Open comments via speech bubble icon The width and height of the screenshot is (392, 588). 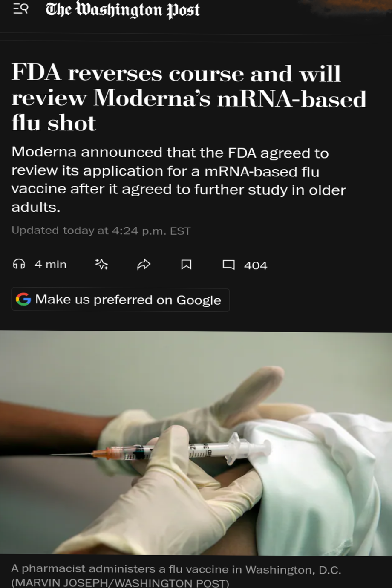pyautogui.click(x=229, y=265)
